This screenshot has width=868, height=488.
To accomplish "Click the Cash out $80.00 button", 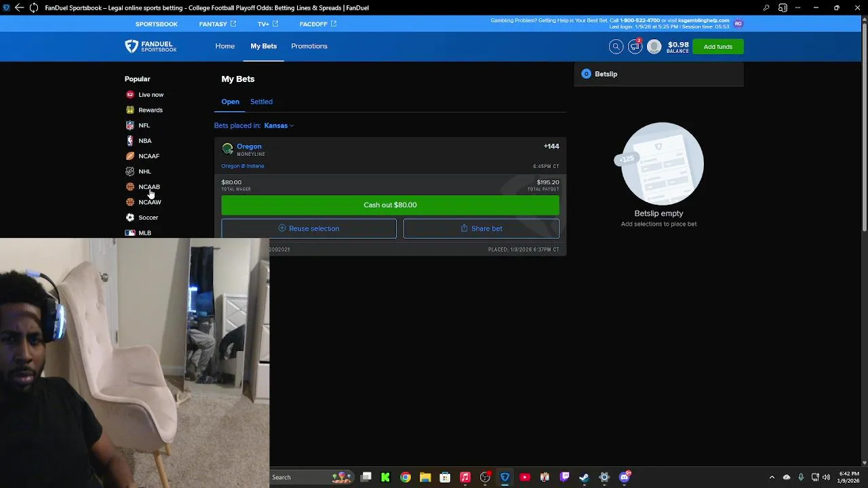I will click(x=390, y=205).
